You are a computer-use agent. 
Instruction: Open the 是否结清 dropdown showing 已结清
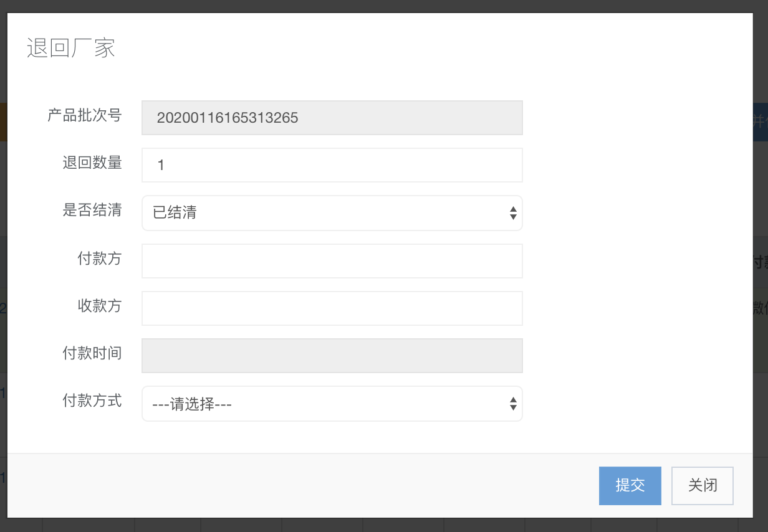click(x=332, y=213)
